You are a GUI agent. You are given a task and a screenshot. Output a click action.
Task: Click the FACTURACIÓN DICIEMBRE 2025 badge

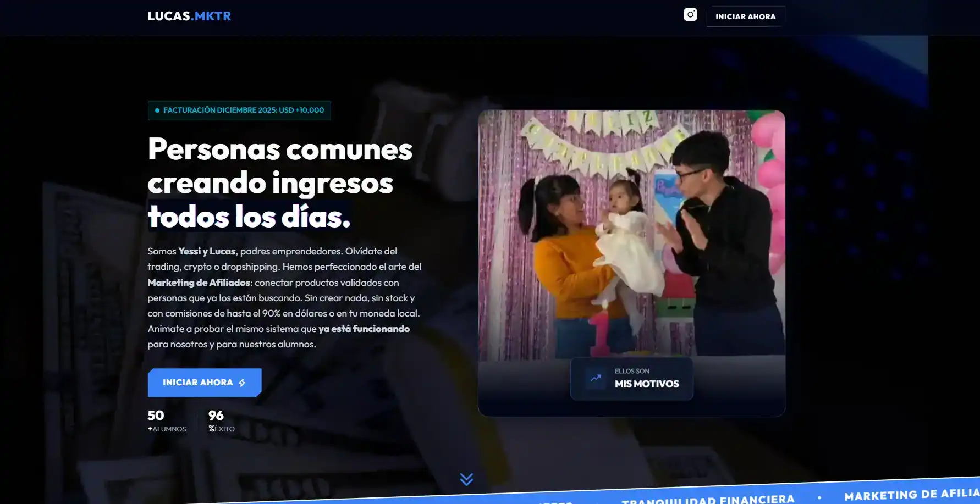coord(239,110)
